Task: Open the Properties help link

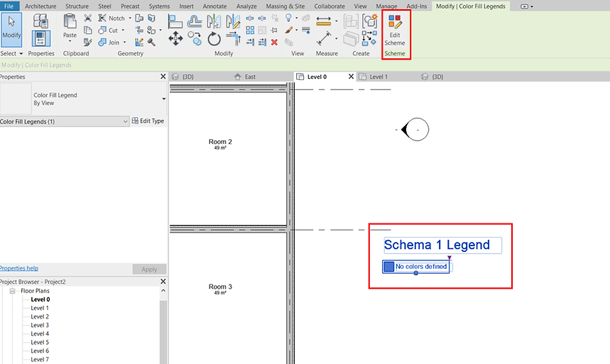Action: (x=19, y=268)
